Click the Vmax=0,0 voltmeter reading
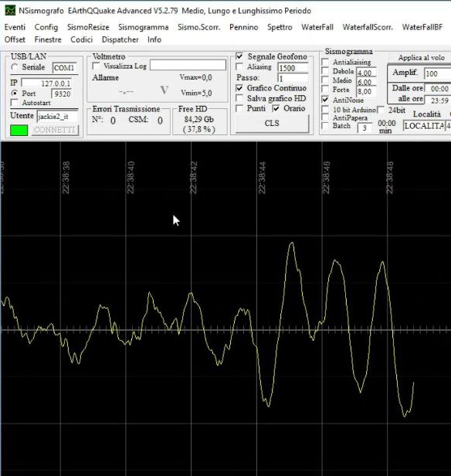Viewport: 451px width, 476px height. [x=195, y=77]
